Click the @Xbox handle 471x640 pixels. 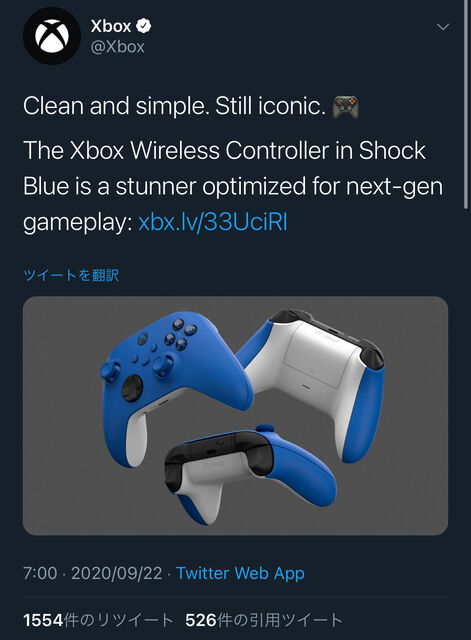(118, 47)
